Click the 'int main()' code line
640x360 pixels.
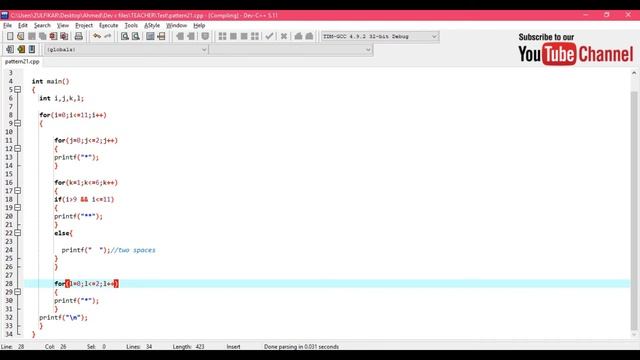pyautogui.click(x=51, y=81)
